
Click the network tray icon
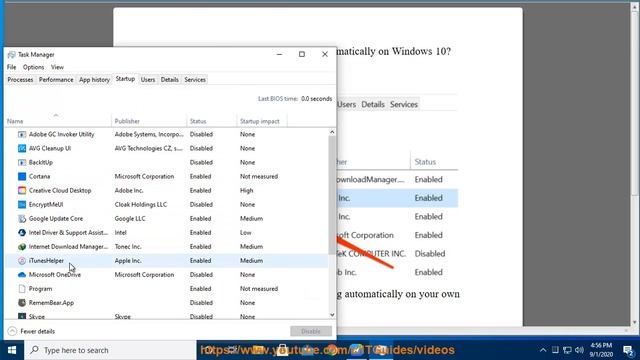pyautogui.click(x=567, y=350)
